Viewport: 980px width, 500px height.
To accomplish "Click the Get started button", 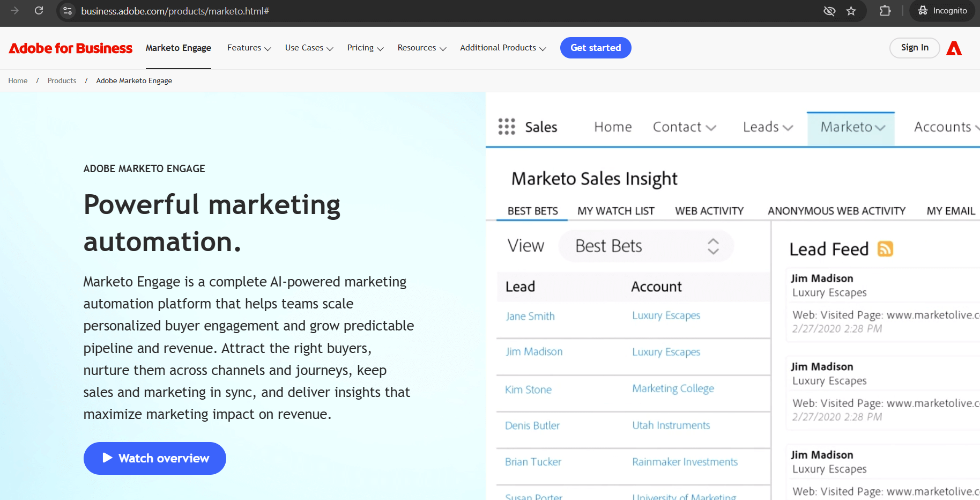I will (x=596, y=48).
